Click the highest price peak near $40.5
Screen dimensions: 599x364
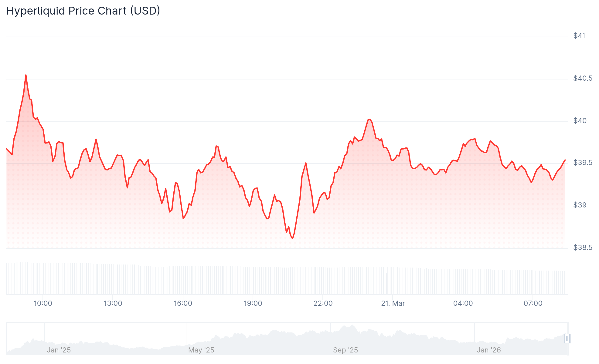[x=26, y=75]
